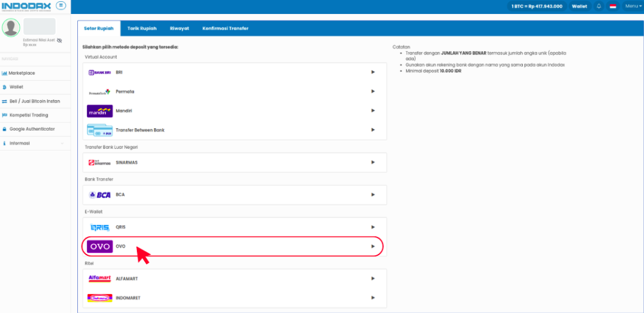Select the Permata deposit method label

[x=125, y=92]
